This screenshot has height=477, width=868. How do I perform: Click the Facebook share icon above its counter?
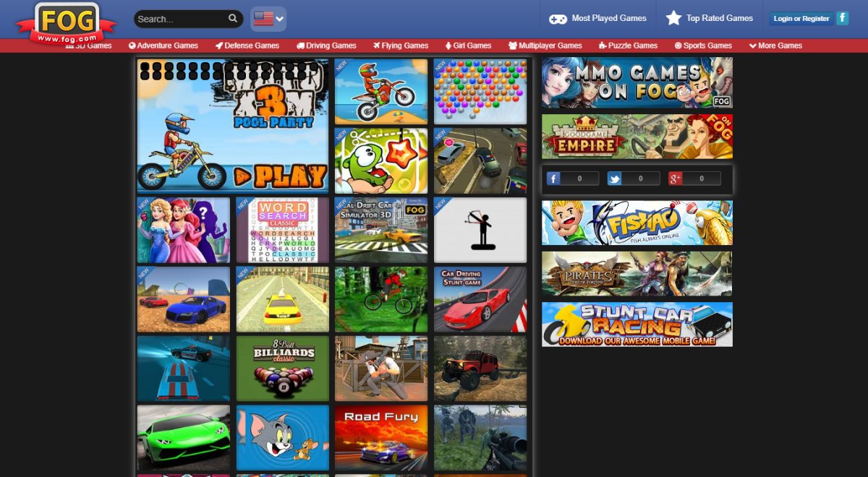pyautogui.click(x=553, y=178)
